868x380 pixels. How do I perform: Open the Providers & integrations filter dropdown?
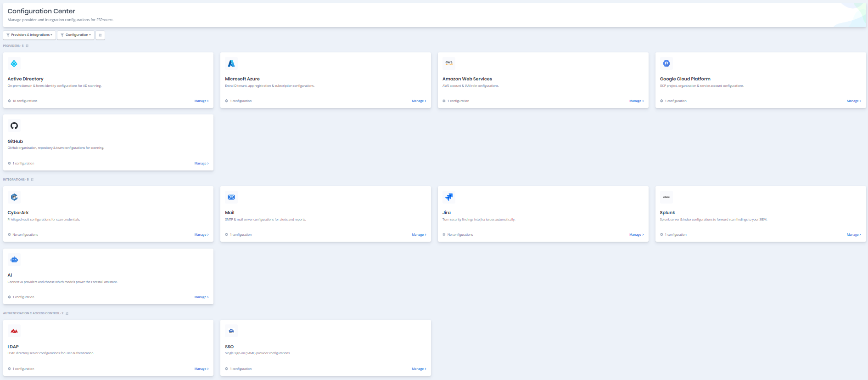(x=29, y=35)
